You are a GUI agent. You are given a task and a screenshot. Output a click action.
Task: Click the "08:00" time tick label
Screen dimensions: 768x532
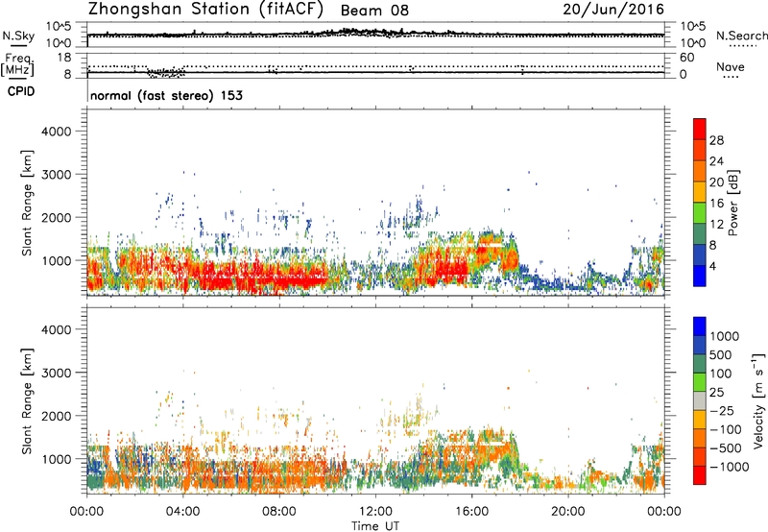click(279, 512)
